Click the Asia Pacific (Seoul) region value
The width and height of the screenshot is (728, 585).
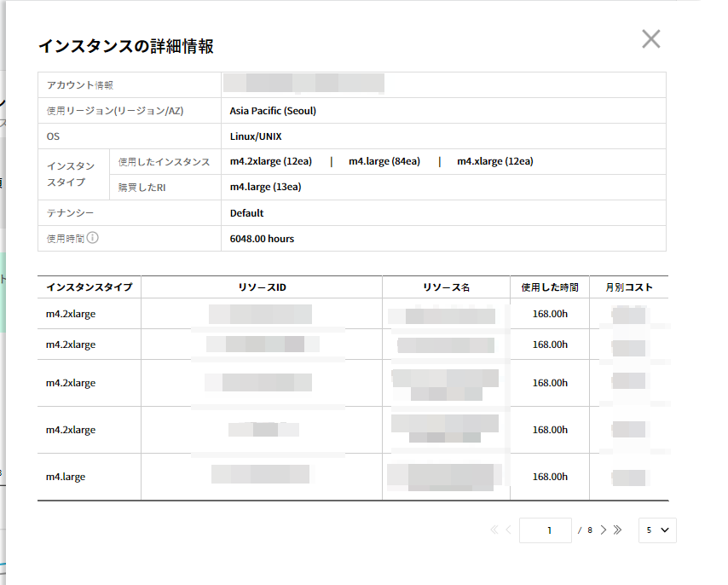pyautogui.click(x=273, y=110)
